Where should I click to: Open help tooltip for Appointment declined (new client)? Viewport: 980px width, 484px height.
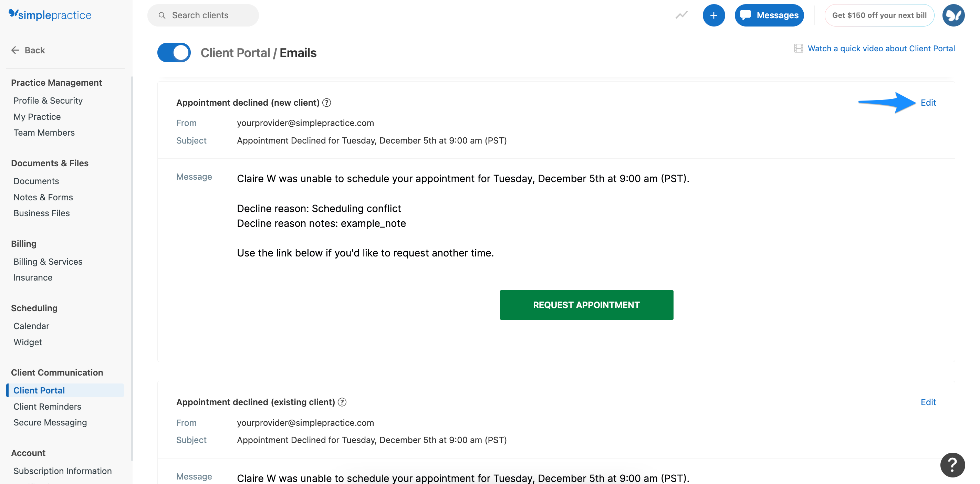pos(327,102)
